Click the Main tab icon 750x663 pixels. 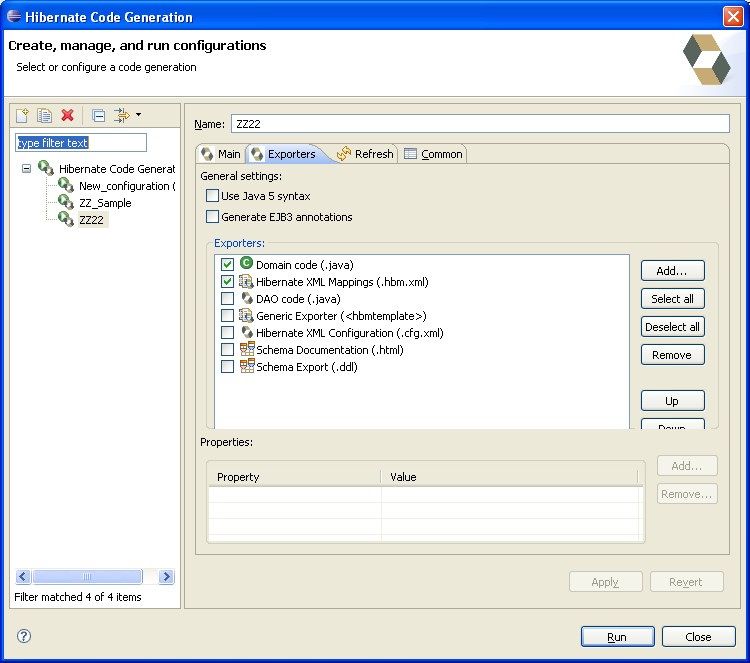(x=207, y=154)
